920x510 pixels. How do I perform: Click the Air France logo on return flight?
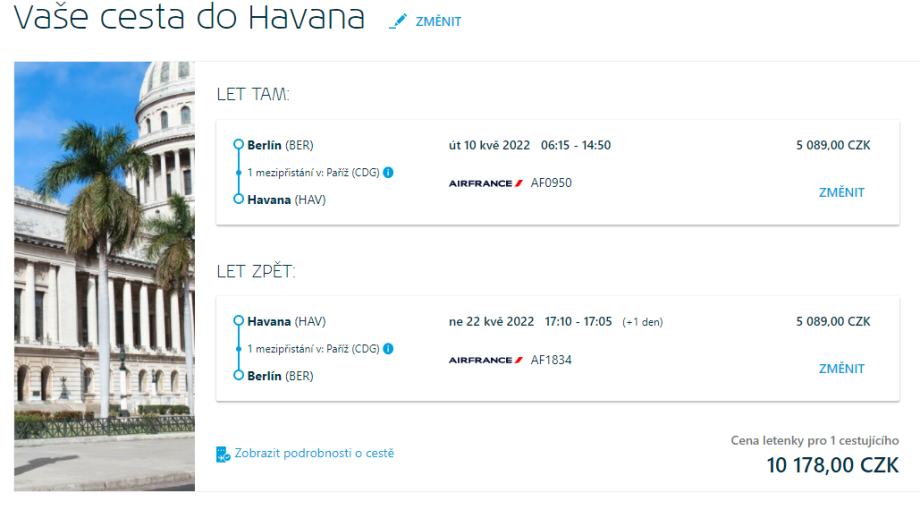coord(486,360)
